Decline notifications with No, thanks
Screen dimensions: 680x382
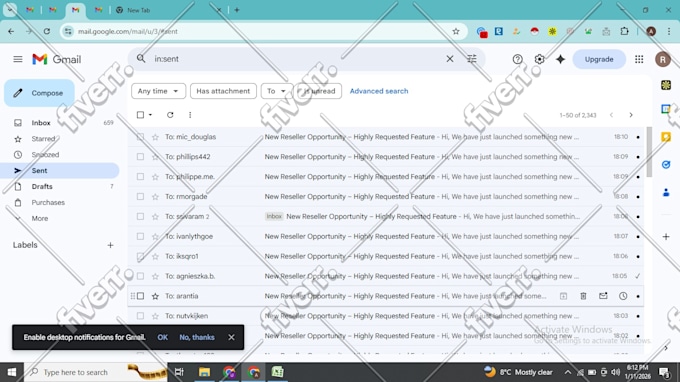(197, 337)
